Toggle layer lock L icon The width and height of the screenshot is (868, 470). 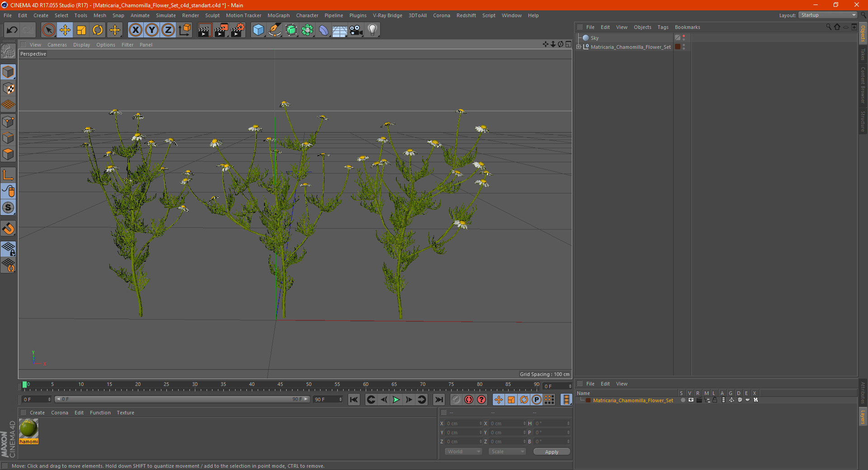[715, 400]
